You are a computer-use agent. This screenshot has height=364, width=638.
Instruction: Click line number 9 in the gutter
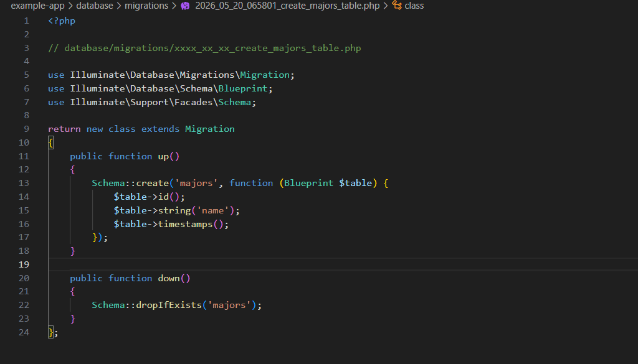point(26,129)
